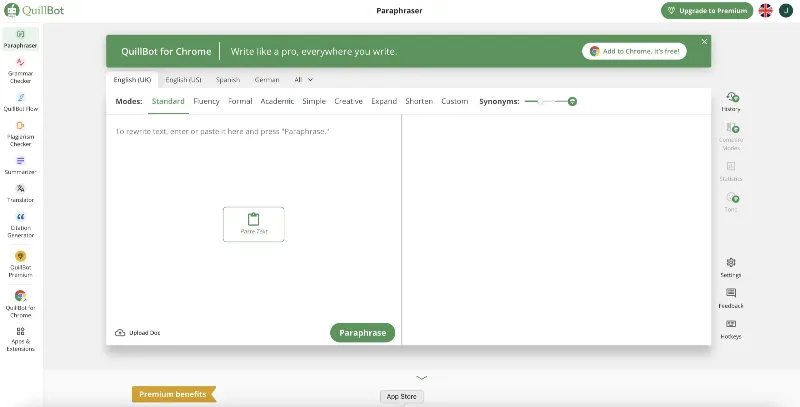
Task: Open the History panel
Action: pos(731,101)
